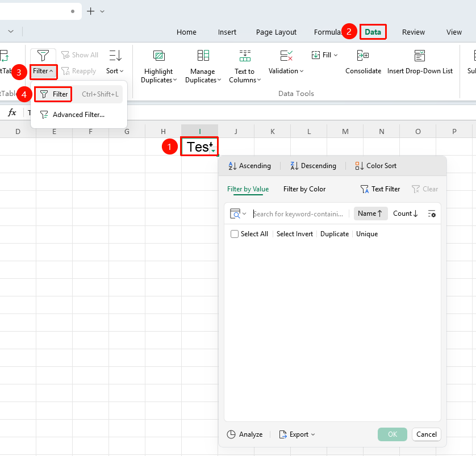
Task: Click Cancel in the filter panel
Action: pyautogui.click(x=426, y=434)
